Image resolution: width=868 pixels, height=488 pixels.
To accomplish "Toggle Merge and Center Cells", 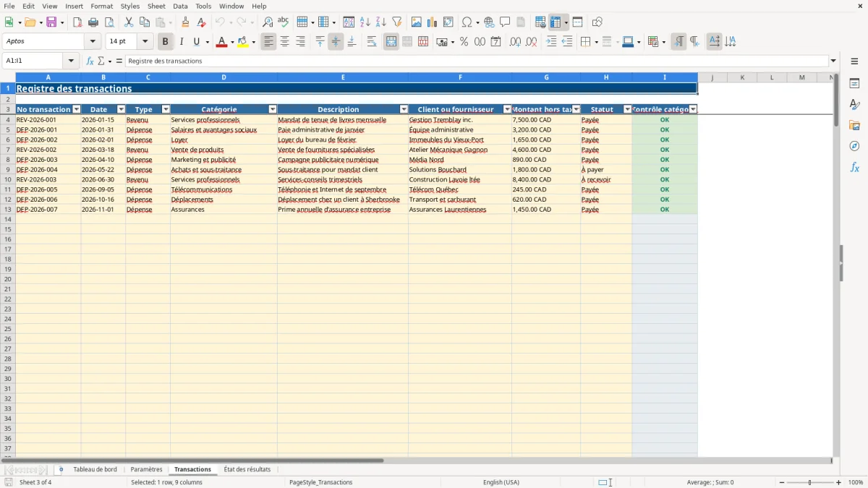I will [391, 42].
